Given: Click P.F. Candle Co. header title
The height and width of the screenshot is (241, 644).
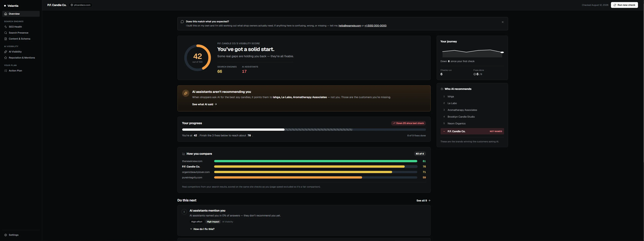Looking at the screenshot, I should point(57,5).
